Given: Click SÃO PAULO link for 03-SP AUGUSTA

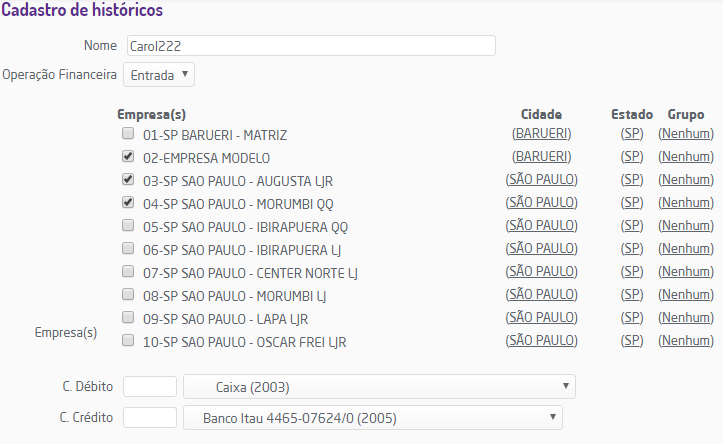Looking at the screenshot, I should click(x=542, y=180).
